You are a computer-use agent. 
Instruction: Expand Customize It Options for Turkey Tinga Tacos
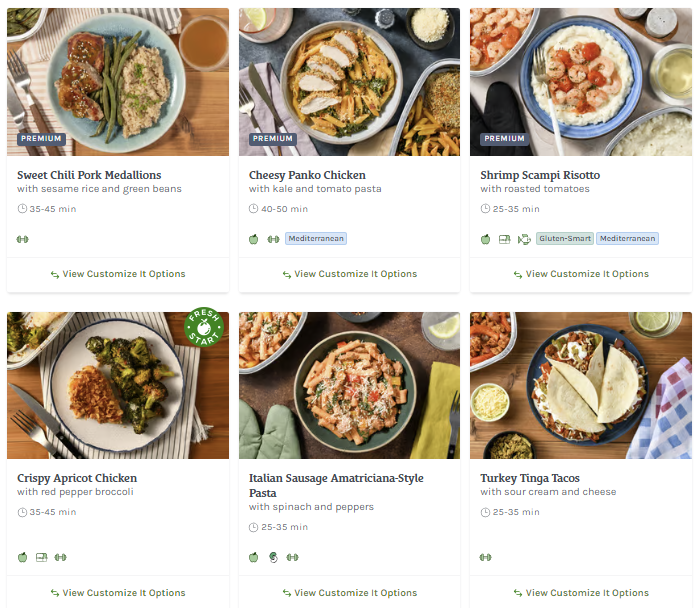[x=581, y=593]
